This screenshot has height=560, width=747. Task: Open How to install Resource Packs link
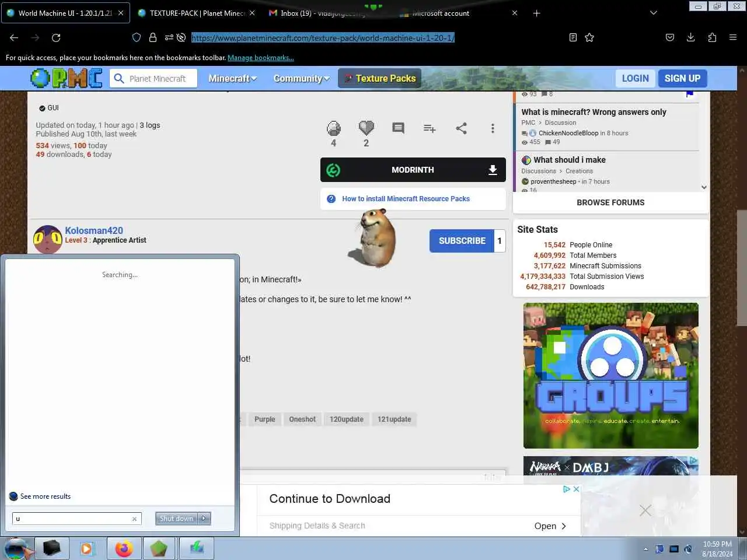(x=406, y=199)
